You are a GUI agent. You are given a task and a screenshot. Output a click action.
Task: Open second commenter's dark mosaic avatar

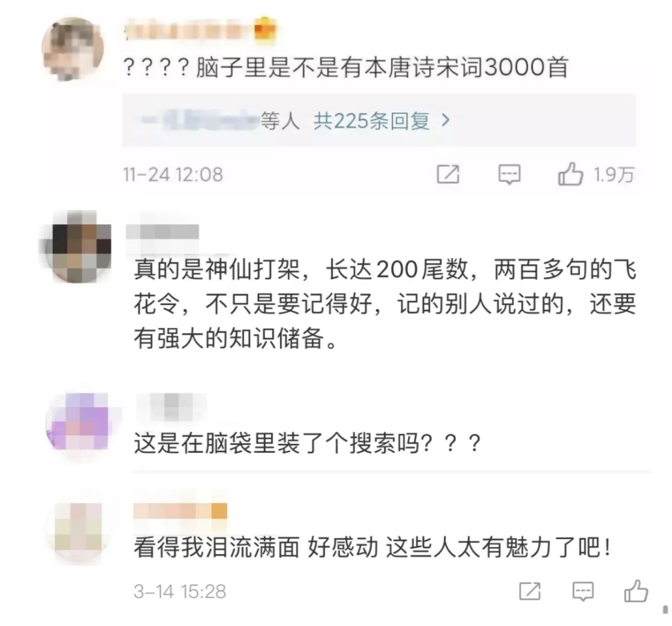[76, 246]
